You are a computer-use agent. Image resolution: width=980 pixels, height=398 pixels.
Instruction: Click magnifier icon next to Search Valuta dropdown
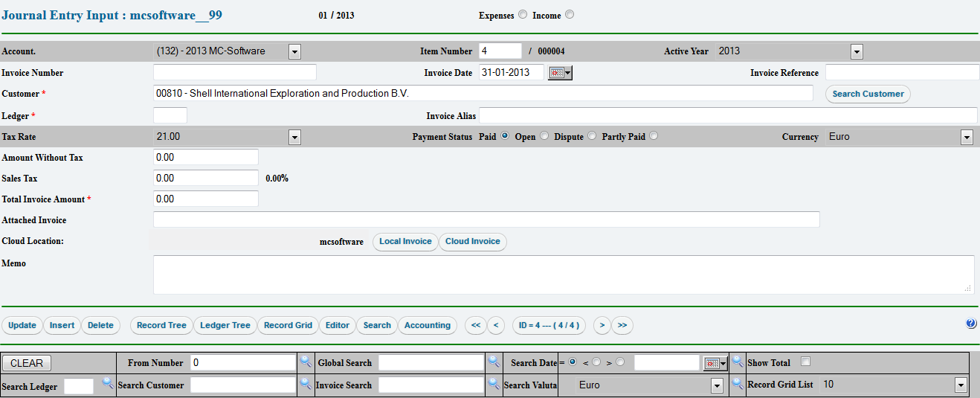tap(738, 383)
